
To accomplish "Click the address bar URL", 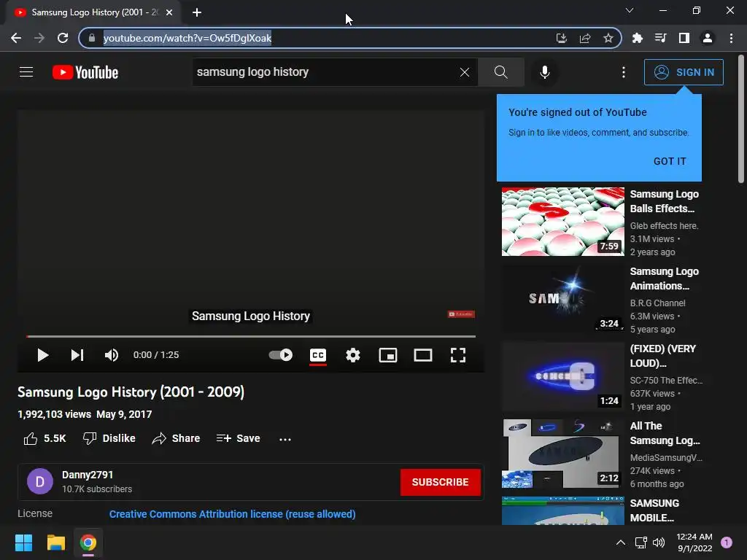I will pos(187,38).
